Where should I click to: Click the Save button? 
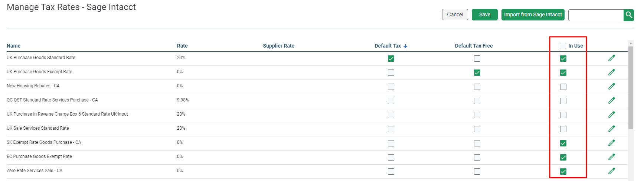[x=485, y=14]
